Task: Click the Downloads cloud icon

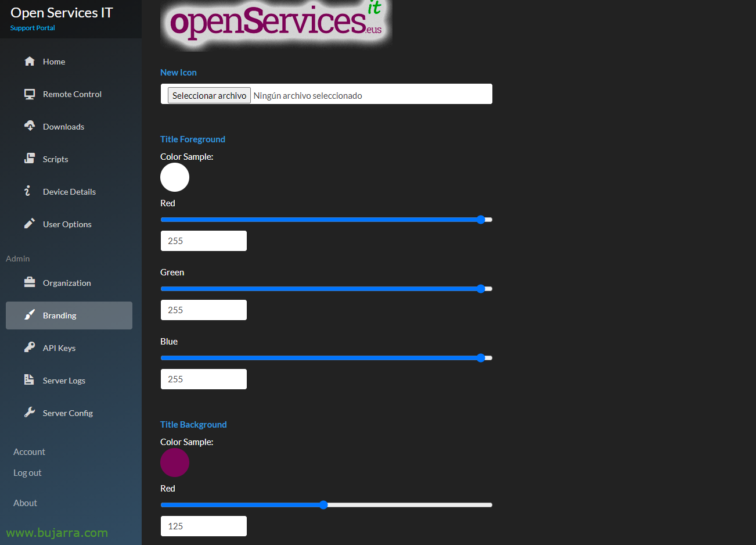Action: [29, 126]
